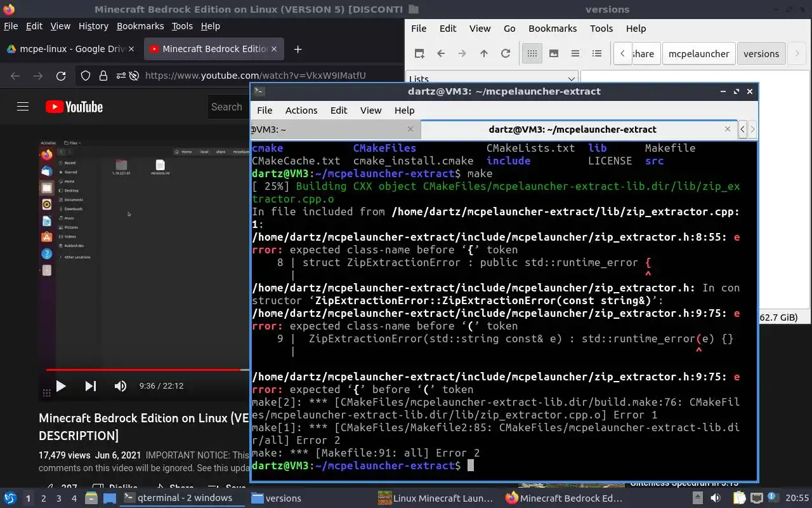Viewport: 812px width, 508px height.
Task: Open Firefox tracking protection shield
Action: (x=86, y=76)
